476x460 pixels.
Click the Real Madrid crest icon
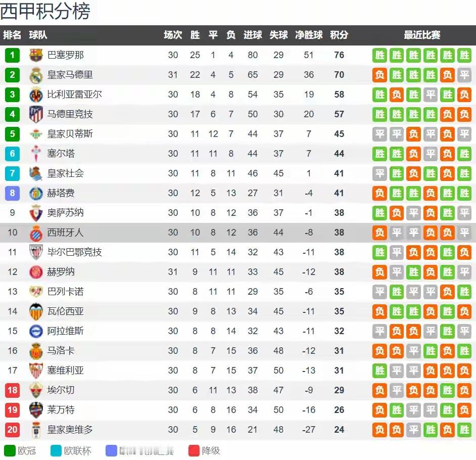[x=36, y=75]
